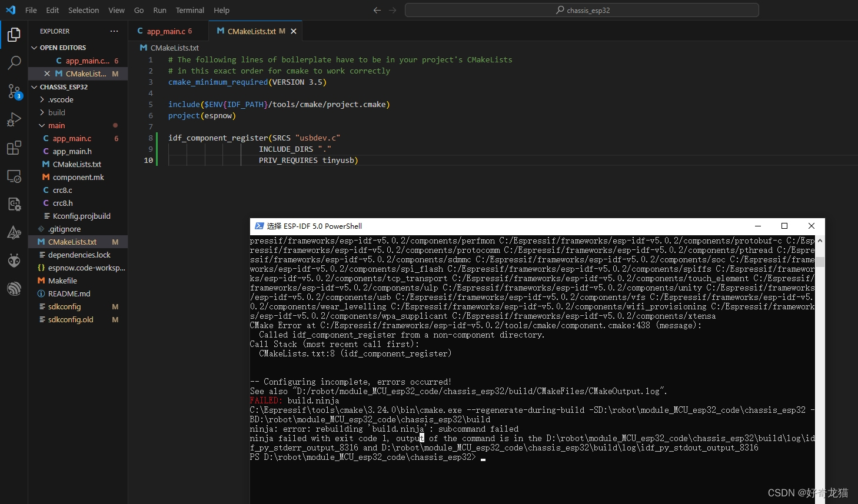Open the View menu

coord(117,10)
